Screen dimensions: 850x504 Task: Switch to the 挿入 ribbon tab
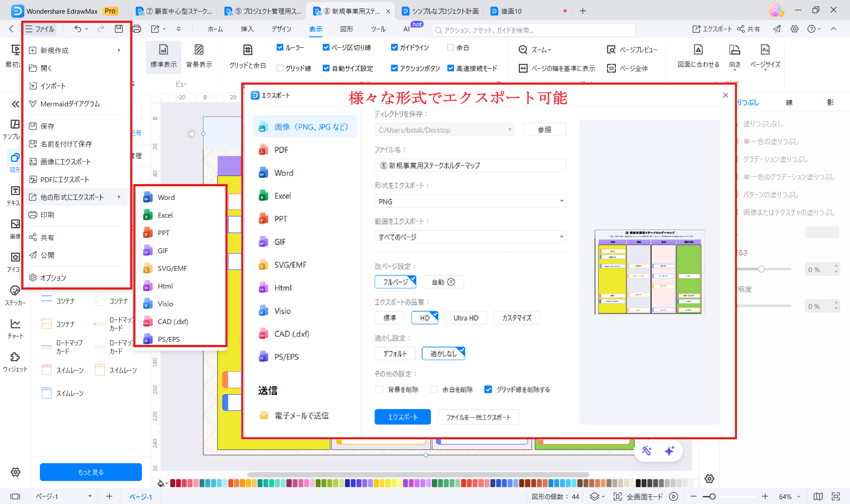[x=247, y=29]
